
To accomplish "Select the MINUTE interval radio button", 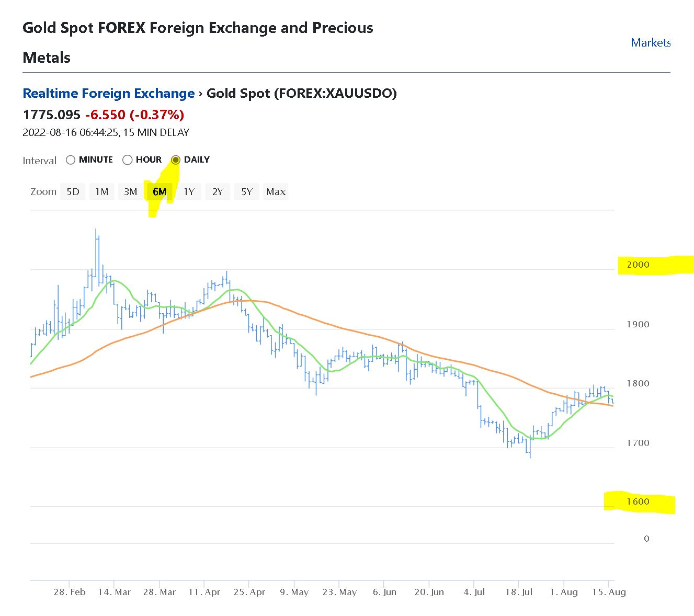I will click(71, 160).
